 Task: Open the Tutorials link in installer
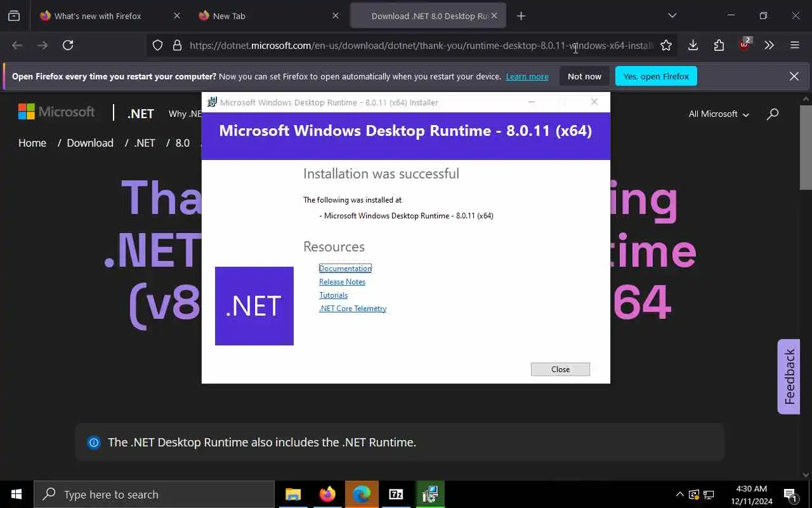click(333, 295)
